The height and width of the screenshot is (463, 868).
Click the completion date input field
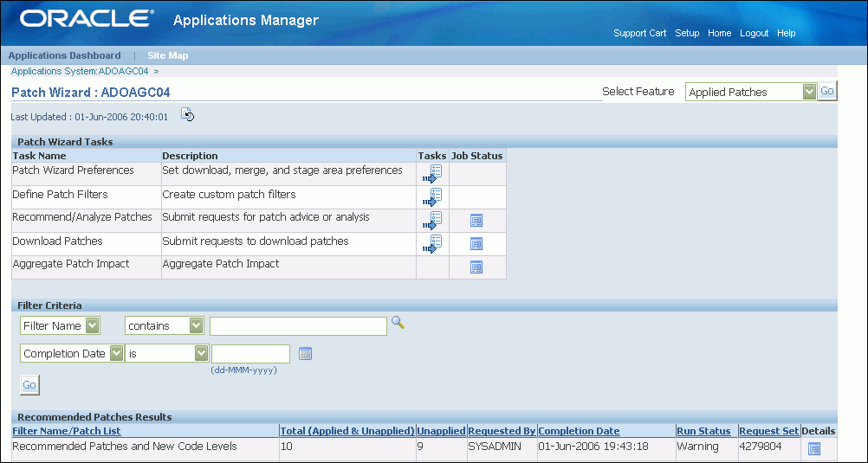tap(250, 353)
